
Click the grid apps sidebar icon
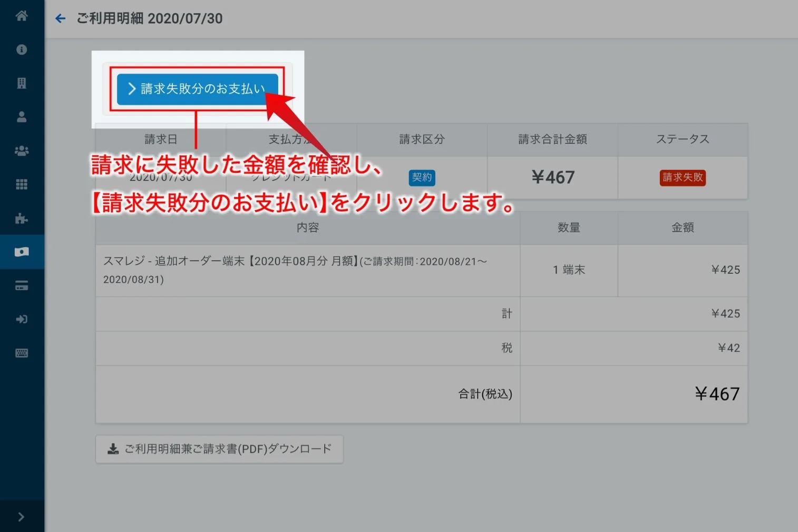point(22,184)
